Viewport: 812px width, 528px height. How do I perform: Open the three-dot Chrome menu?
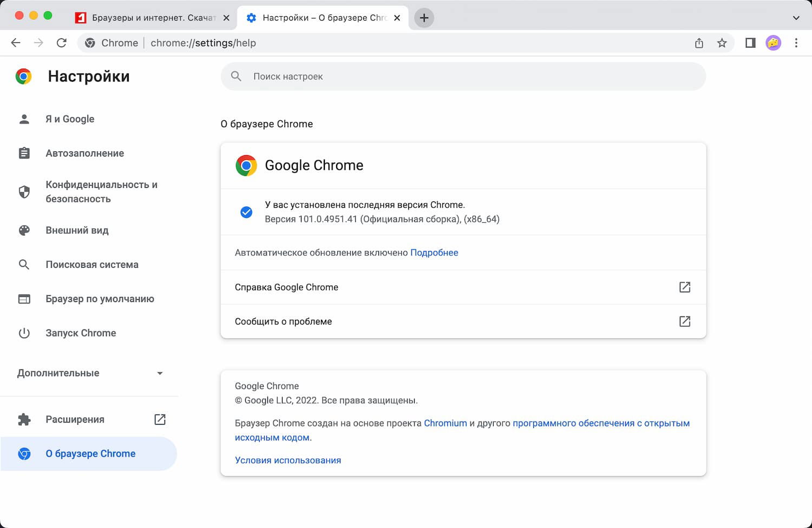tap(796, 43)
